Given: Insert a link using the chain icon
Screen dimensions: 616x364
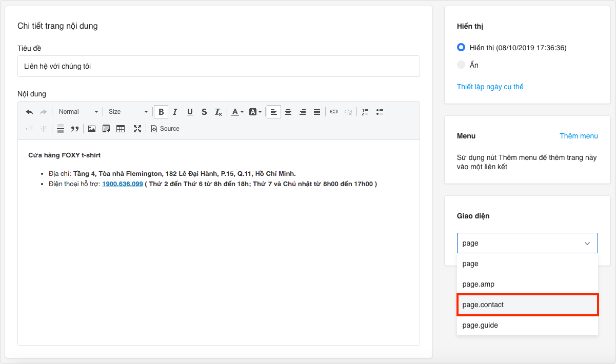Looking at the screenshot, I should point(334,112).
